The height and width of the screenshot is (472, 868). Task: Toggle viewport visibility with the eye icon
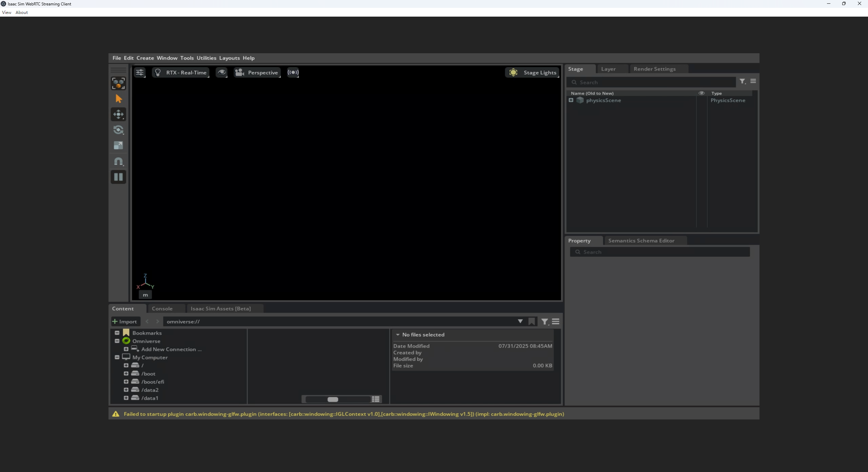pyautogui.click(x=221, y=72)
